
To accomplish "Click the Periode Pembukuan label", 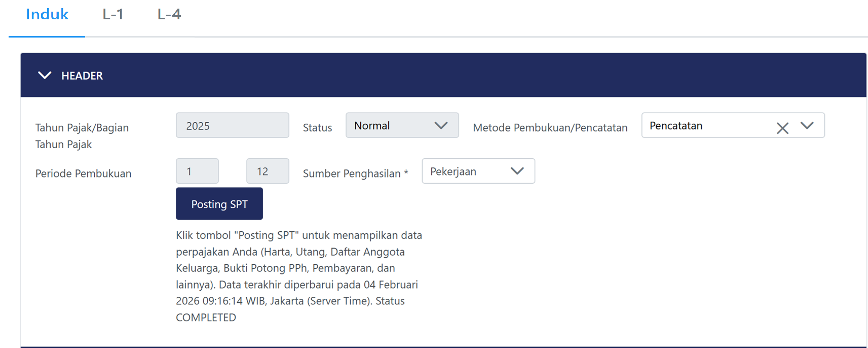I will click(83, 173).
